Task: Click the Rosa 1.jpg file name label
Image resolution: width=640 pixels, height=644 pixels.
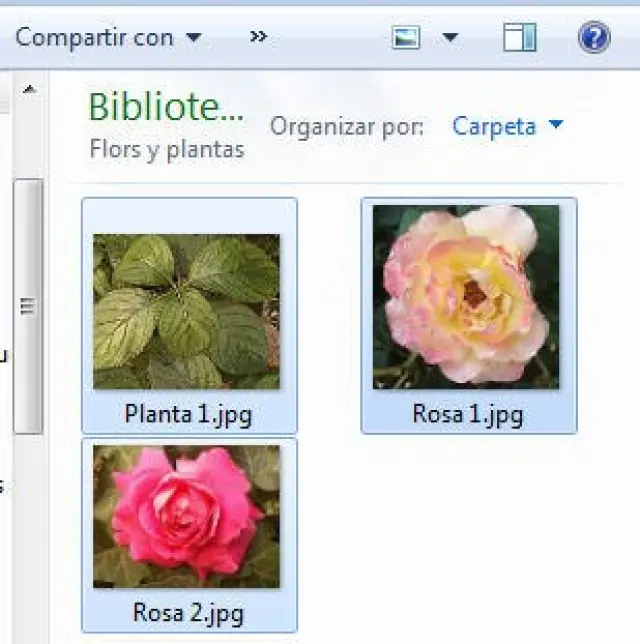Action: (467, 413)
